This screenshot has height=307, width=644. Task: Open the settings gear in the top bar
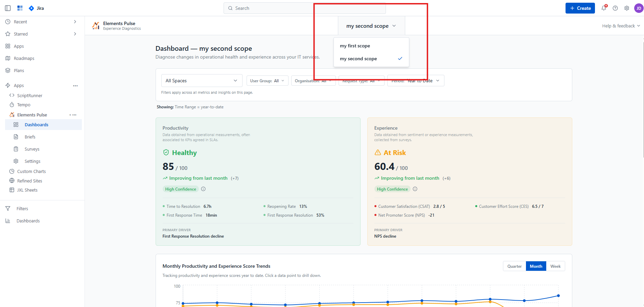pyautogui.click(x=627, y=8)
